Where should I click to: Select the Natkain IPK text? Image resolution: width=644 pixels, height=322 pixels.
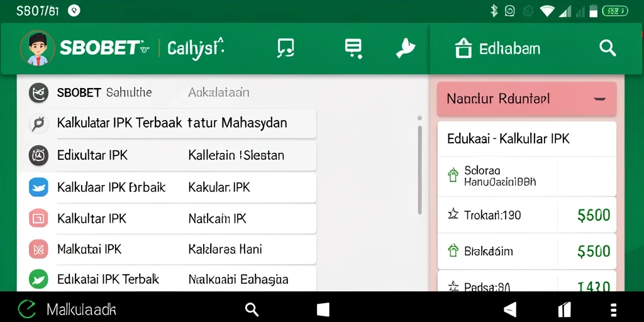tap(217, 218)
